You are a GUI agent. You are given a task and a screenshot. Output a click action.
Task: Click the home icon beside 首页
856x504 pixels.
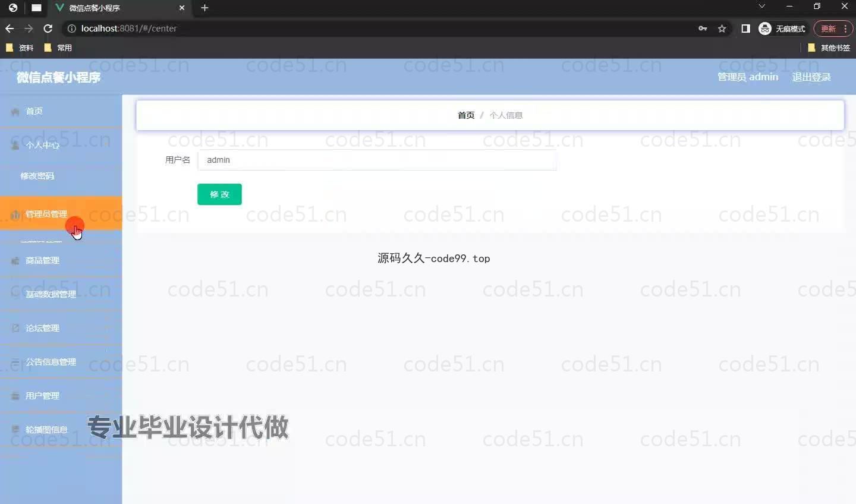click(x=15, y=112)
